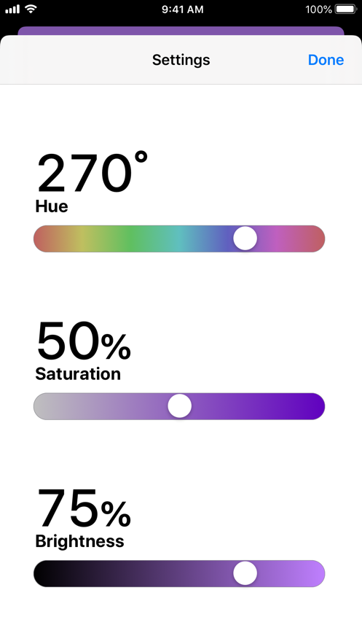The image size is (362, 644).
Task: Click the Settings title in header
Action: pyautogui.click(x=181, y=60)
